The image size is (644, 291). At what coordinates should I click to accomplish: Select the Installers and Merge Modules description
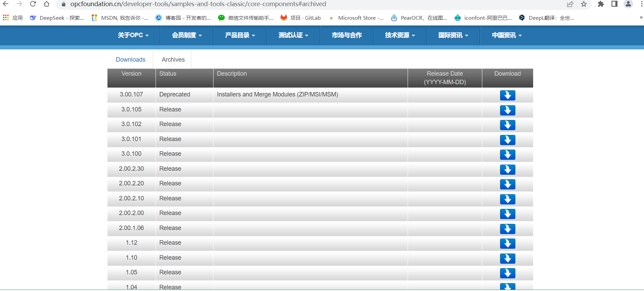click(x=278, y=94)
